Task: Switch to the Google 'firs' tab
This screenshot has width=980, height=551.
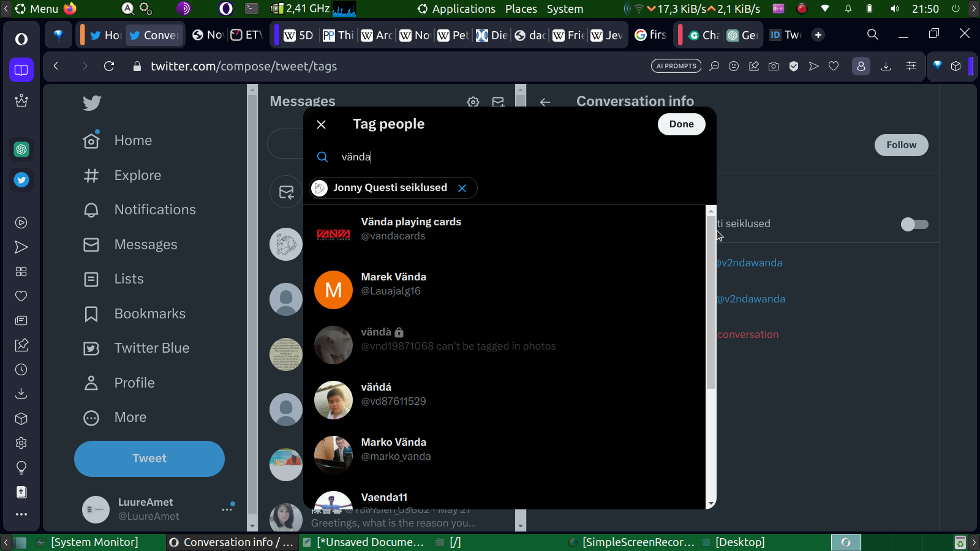Action: click(x=650, y=35)
